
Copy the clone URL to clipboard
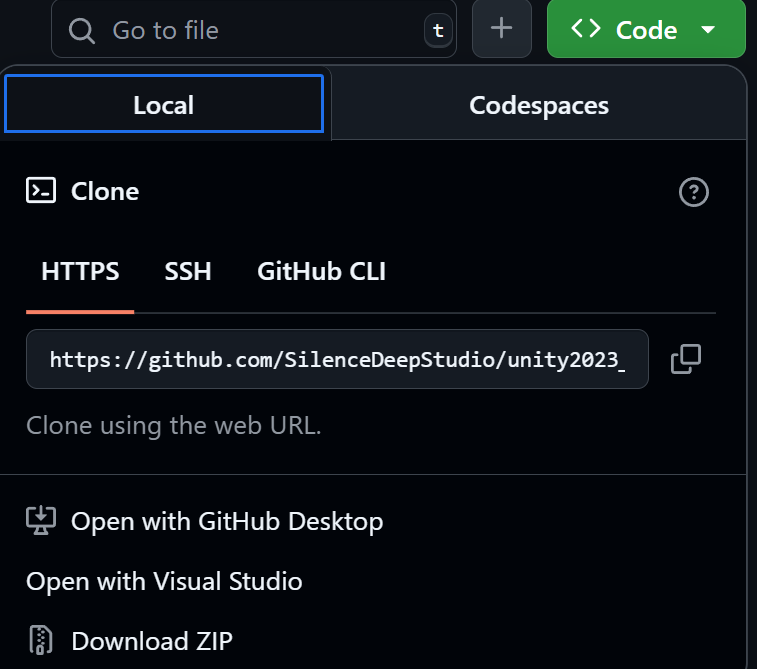tap(686, 359)
